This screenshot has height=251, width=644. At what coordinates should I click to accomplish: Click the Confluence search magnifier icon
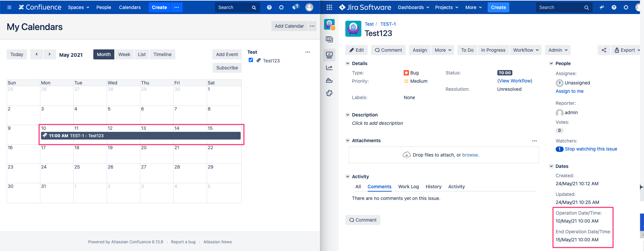254,7
